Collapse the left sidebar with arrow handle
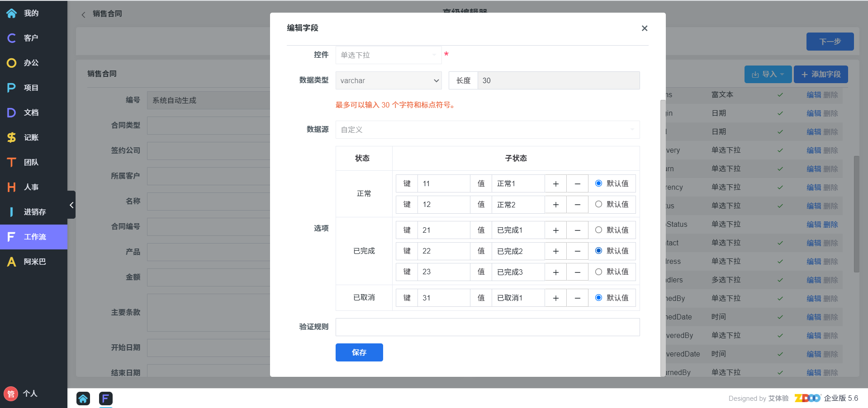 71,205
